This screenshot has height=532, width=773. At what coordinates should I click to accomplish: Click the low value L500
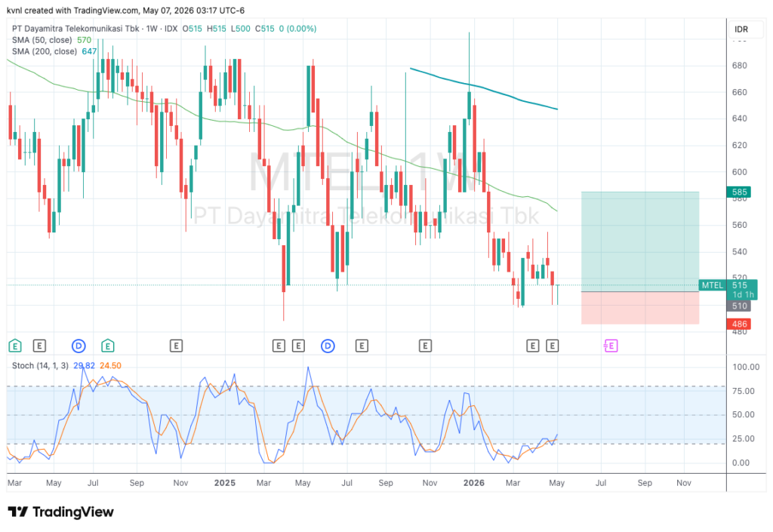point(241,29)
